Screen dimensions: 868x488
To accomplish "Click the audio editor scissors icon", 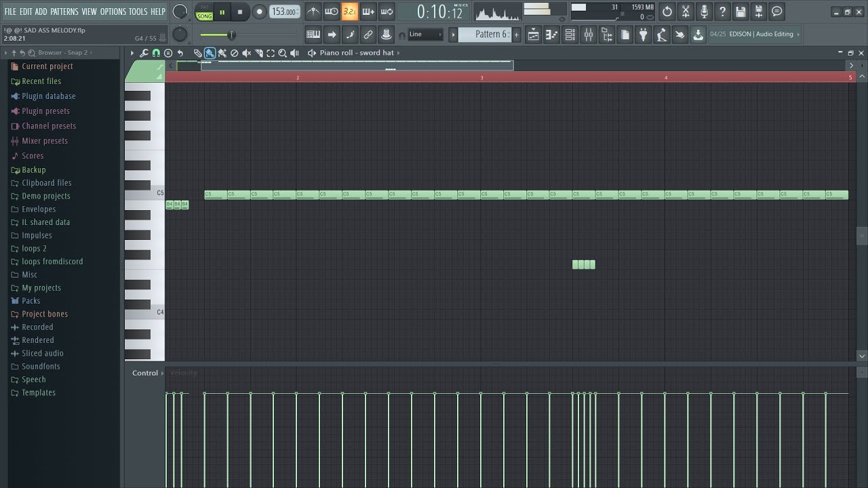I will [686, 12].
